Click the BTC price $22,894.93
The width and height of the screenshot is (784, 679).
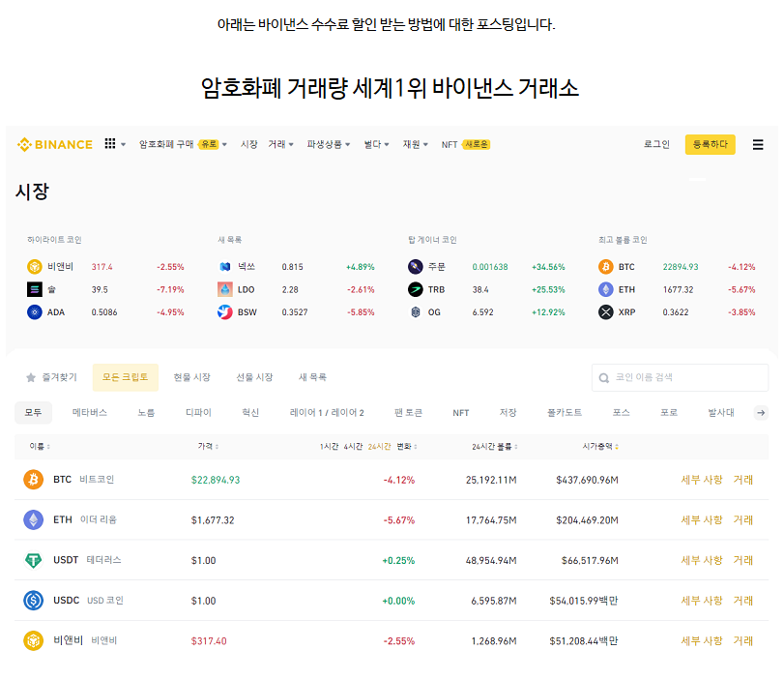point(216,480)
